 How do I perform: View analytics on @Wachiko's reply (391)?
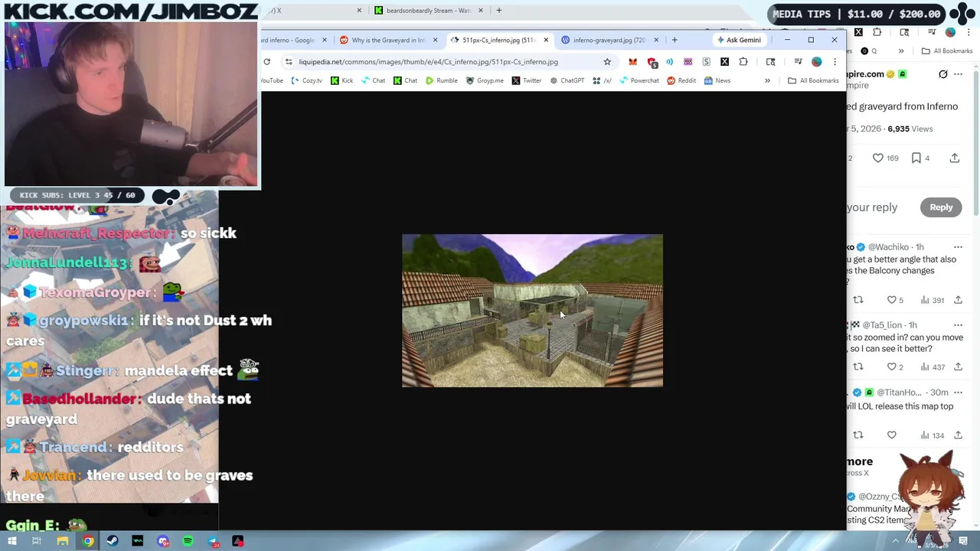click(932, 300)
